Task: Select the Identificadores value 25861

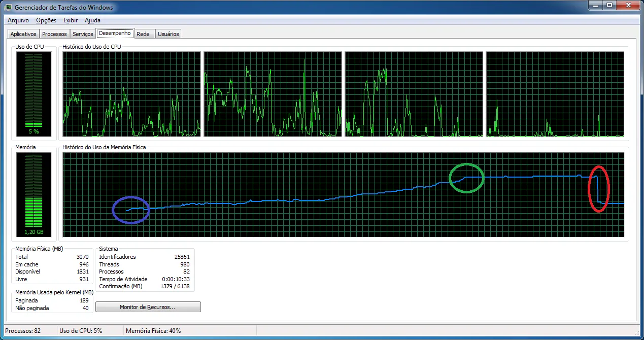Action: point(182,257)
